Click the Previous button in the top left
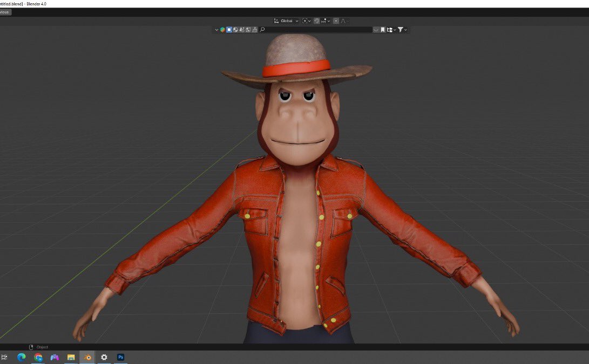Viewport: 589px width, 364px height. pos(4,12)
